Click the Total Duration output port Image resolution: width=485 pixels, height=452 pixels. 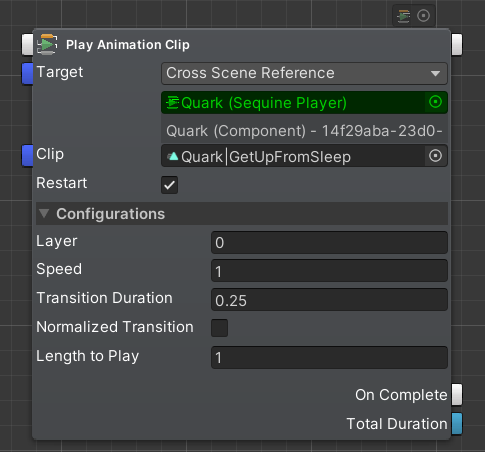(457, 424)
